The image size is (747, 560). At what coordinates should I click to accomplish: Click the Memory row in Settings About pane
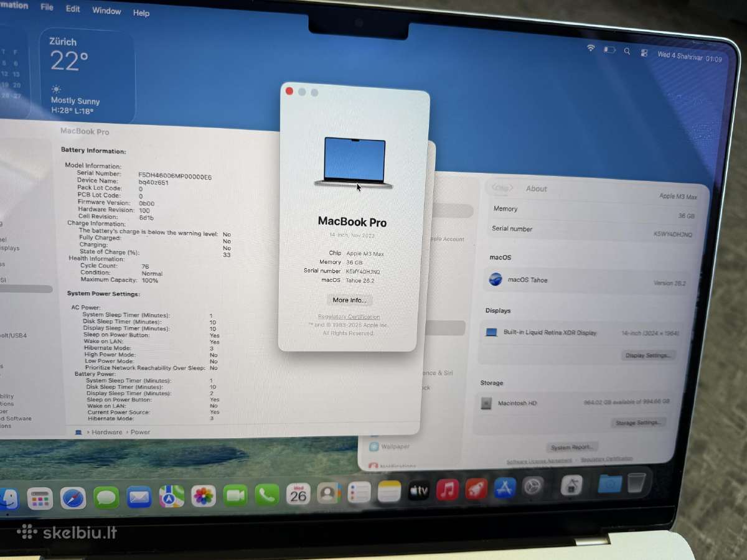point(594,212)
